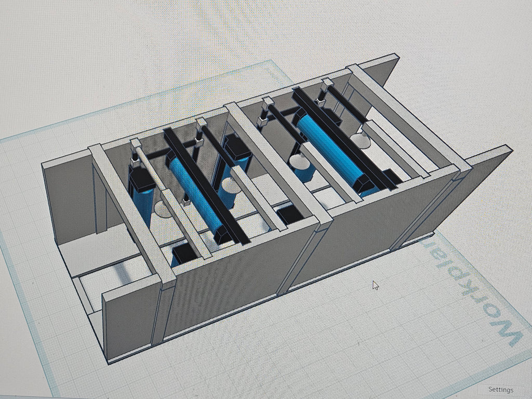Select the large blue cylinder in right compartment
This screenshot has height=399, width=532.
(x=330, y=153)
